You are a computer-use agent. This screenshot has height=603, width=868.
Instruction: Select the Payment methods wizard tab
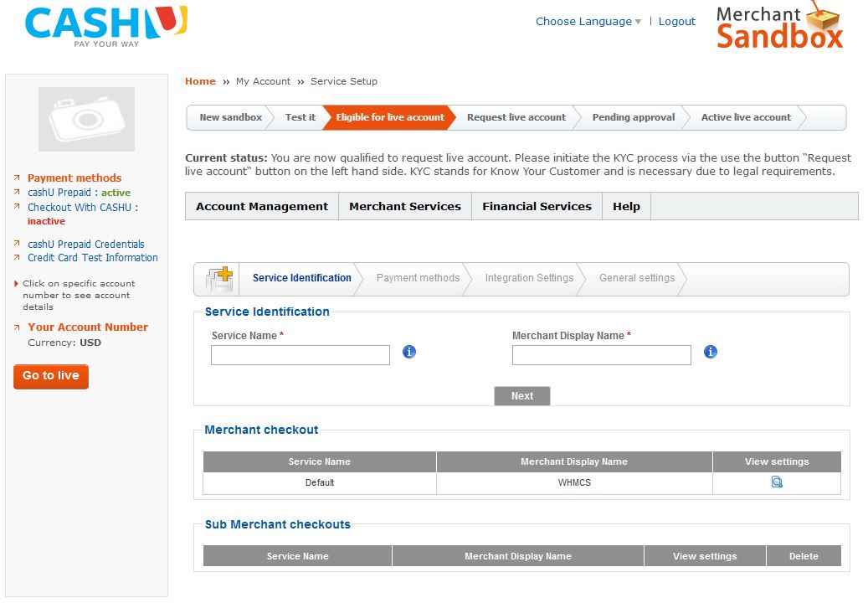click(418, 278)
